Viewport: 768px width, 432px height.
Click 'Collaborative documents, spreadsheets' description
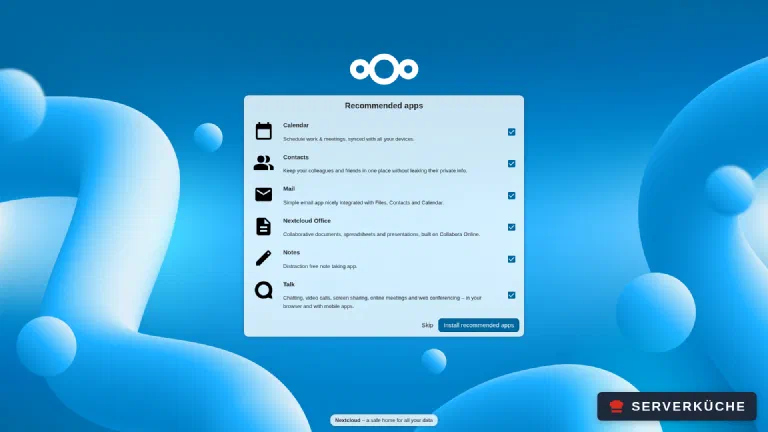click(x=381, y=235)
